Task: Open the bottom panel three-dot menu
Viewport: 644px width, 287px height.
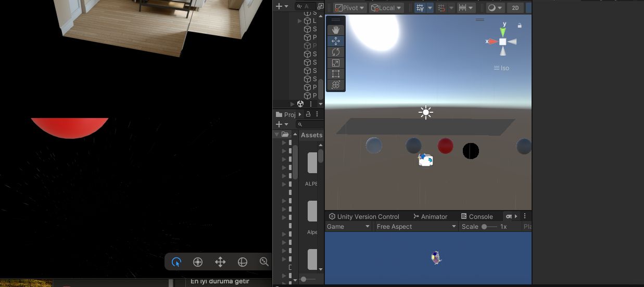Action: tap(525, 216)
